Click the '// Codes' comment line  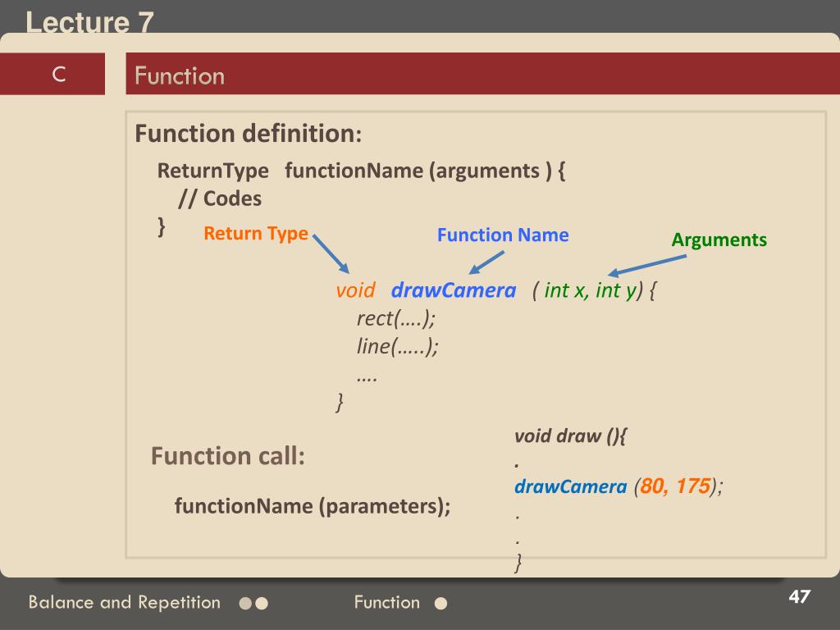pos(220,199)
